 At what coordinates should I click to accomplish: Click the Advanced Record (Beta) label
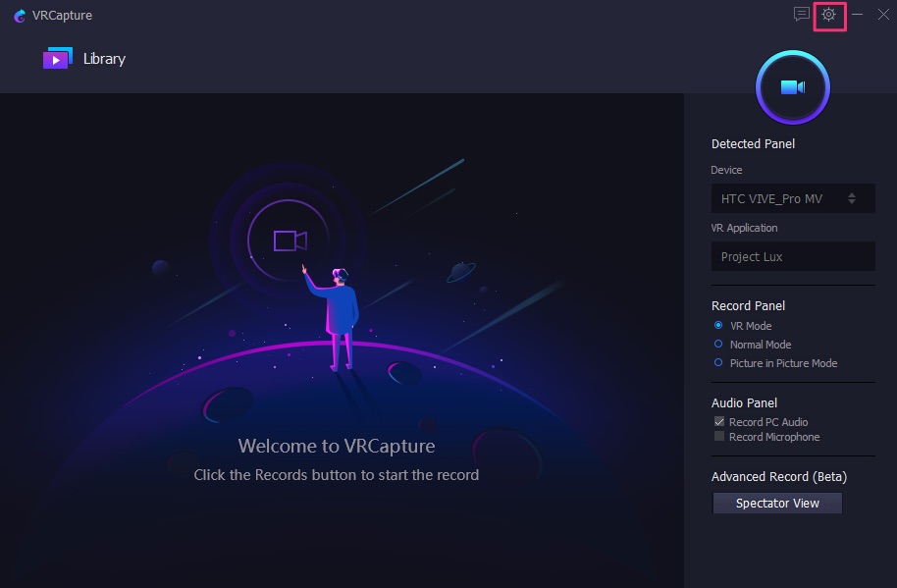tap(778, 477)
